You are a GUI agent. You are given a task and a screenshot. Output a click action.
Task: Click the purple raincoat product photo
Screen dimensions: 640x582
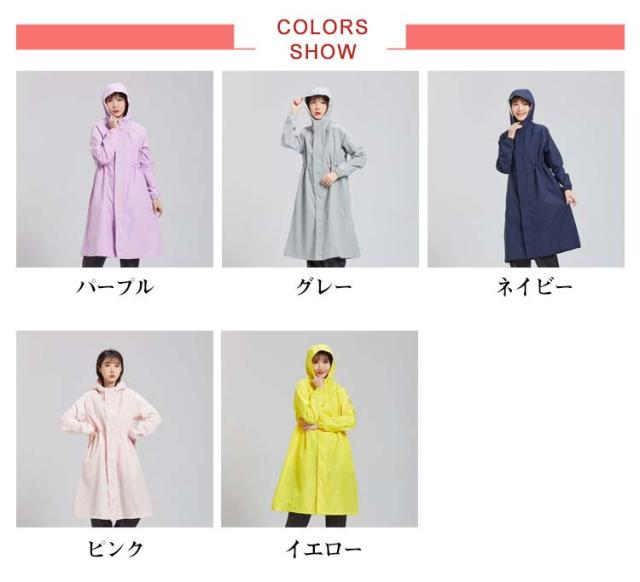point(115,169)
